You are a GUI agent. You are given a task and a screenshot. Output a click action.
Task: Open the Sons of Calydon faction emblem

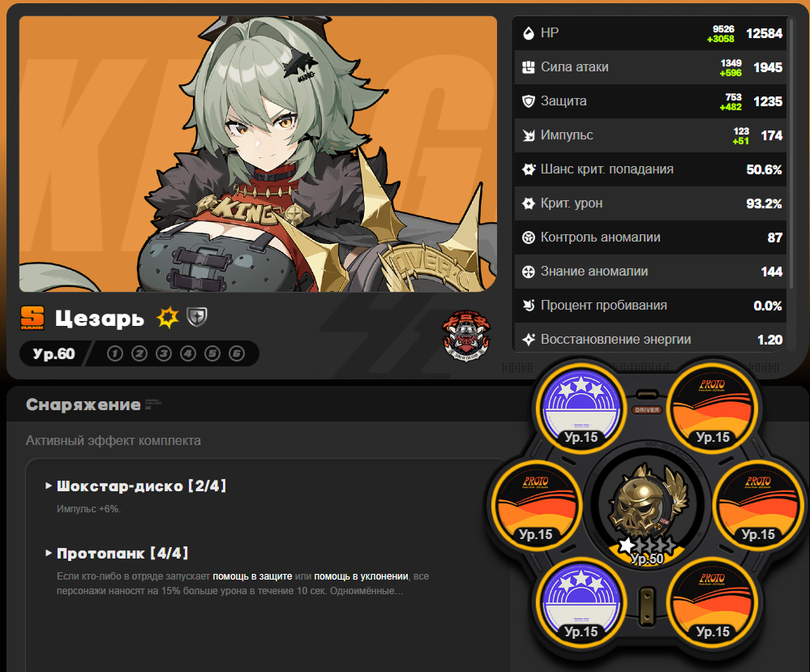click(466, 336)
